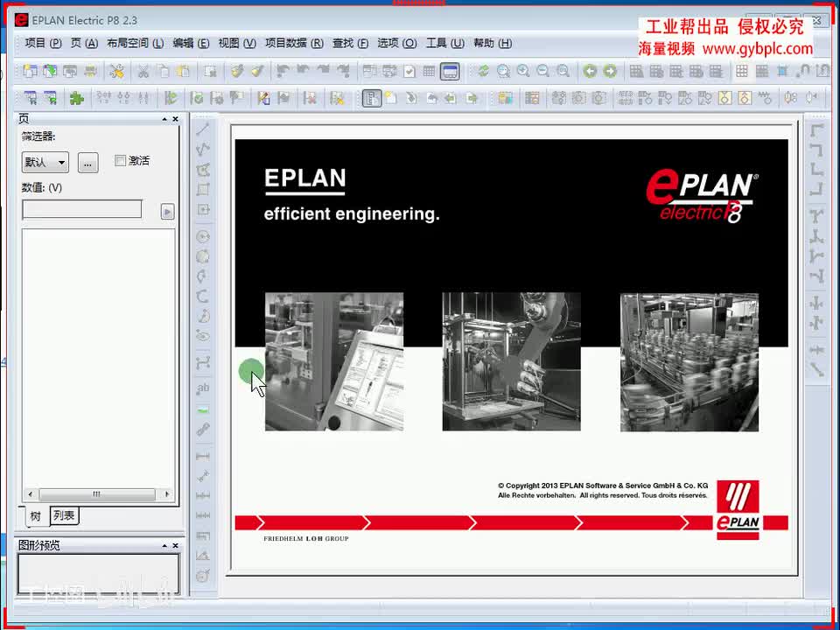Select the bottom-left angle connection symbol
This screenshot has height=630, width=840.
click(816, 169)
